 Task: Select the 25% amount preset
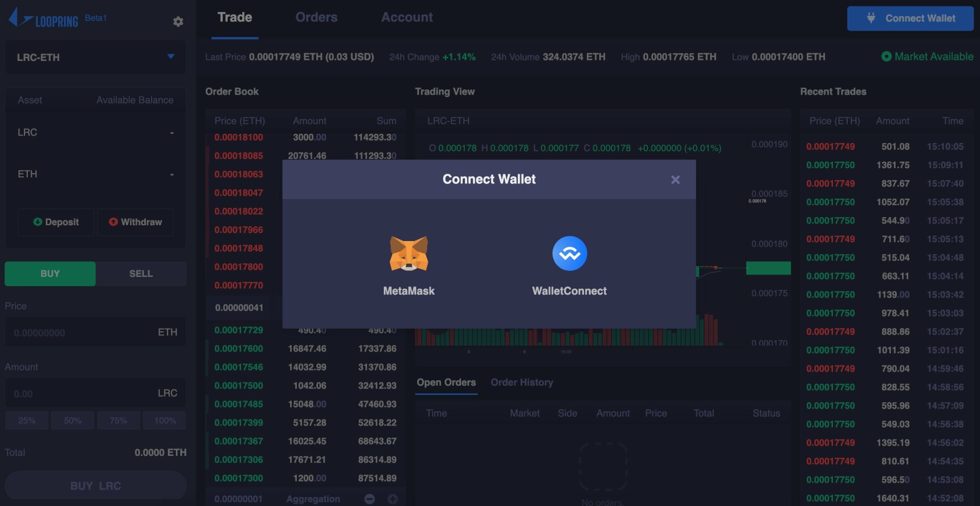(26, 420)
